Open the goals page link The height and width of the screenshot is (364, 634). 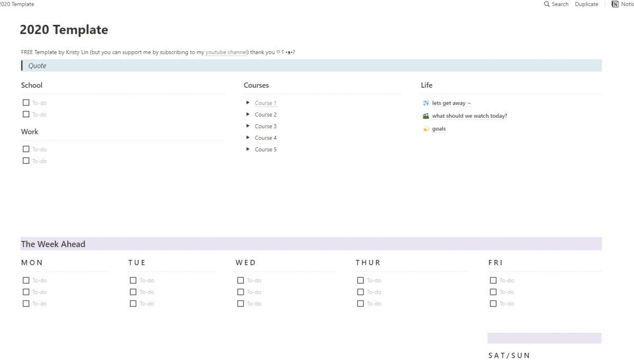coord(439,129)
